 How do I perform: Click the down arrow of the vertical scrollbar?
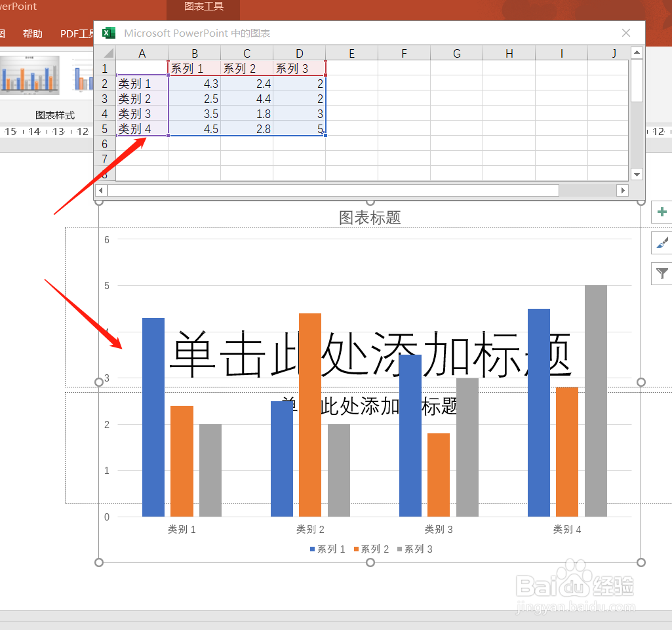(637, 174)
